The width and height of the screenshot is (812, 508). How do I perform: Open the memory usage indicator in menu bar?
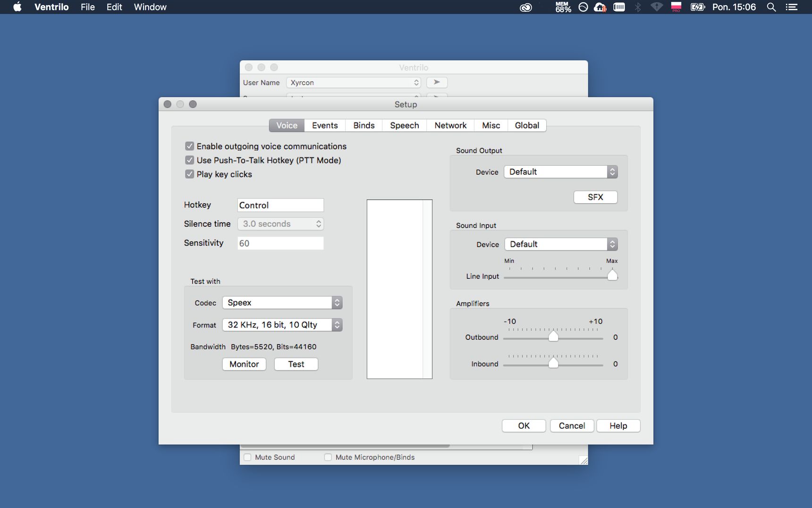tap(563, 7)
